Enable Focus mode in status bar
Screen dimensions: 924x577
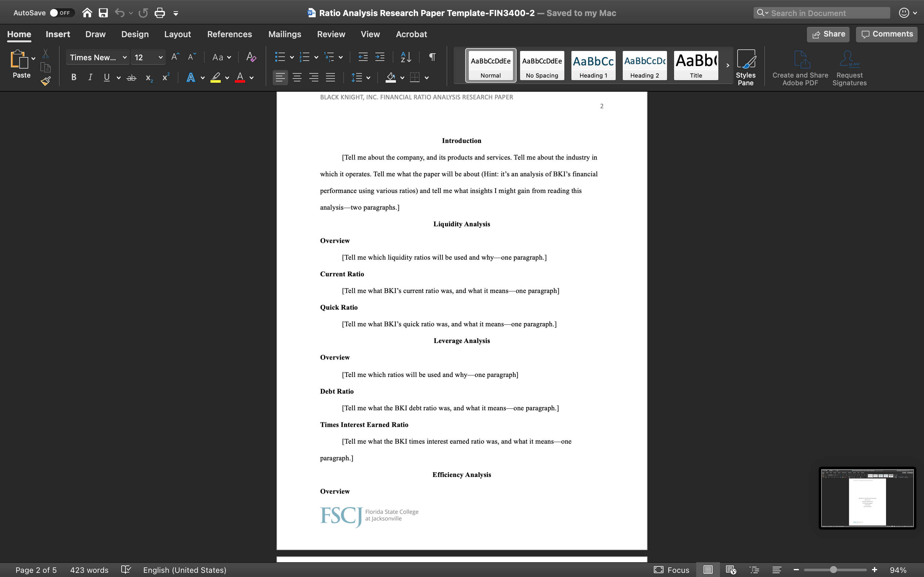(x=671, y=570)
